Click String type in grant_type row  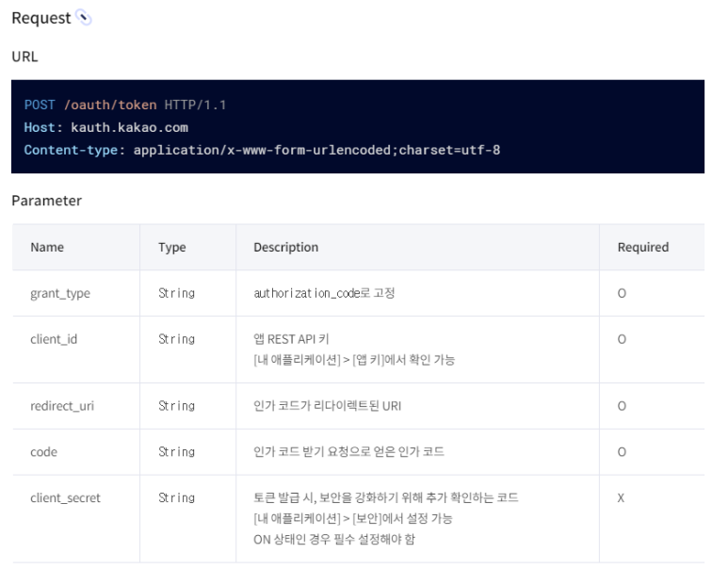coord(176,293)
